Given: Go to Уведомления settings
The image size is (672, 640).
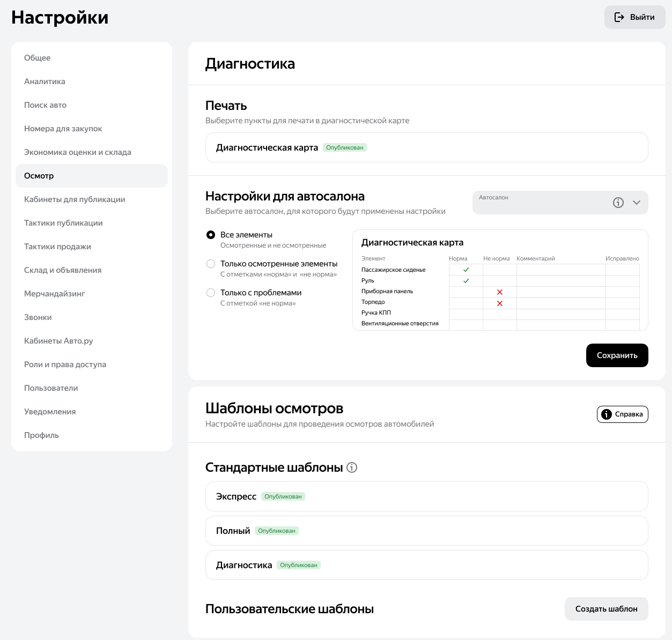Looking at the screenshot, I should [92, 412].
